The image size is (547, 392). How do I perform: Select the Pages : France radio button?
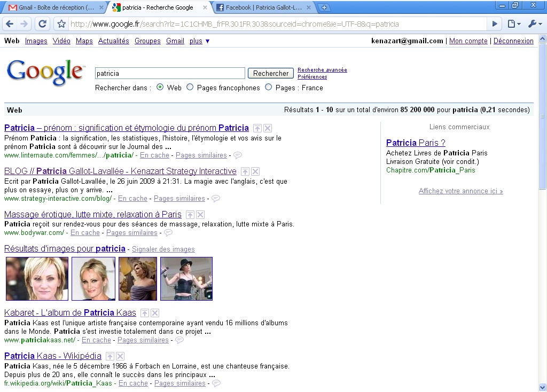[268, 87]
